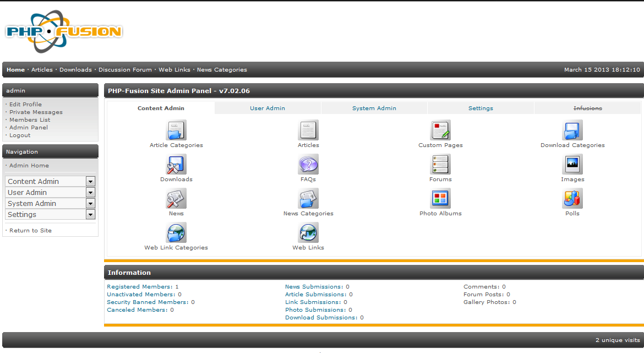Click the Return to Site link

pos(30,231)
